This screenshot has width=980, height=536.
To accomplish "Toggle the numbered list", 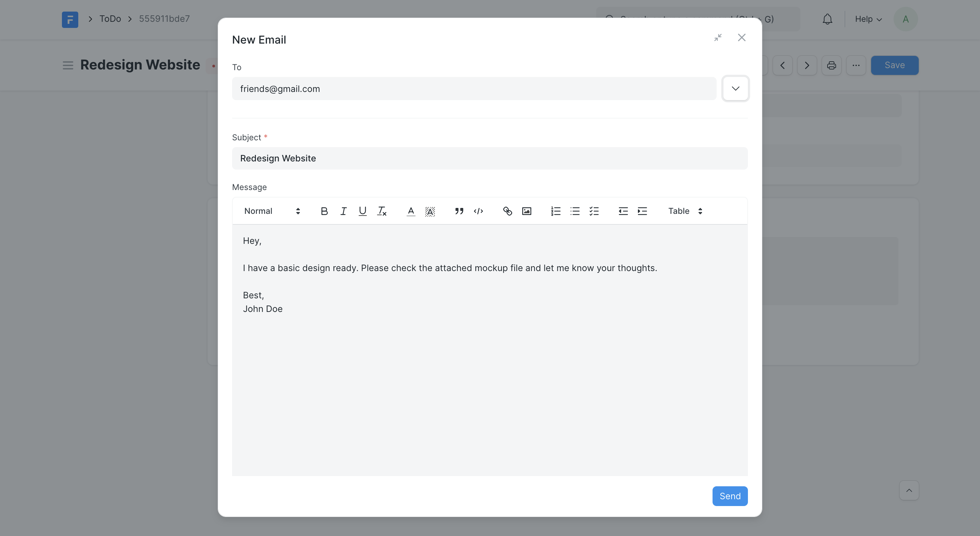I will pyautogui.click(x=555, y=211).
